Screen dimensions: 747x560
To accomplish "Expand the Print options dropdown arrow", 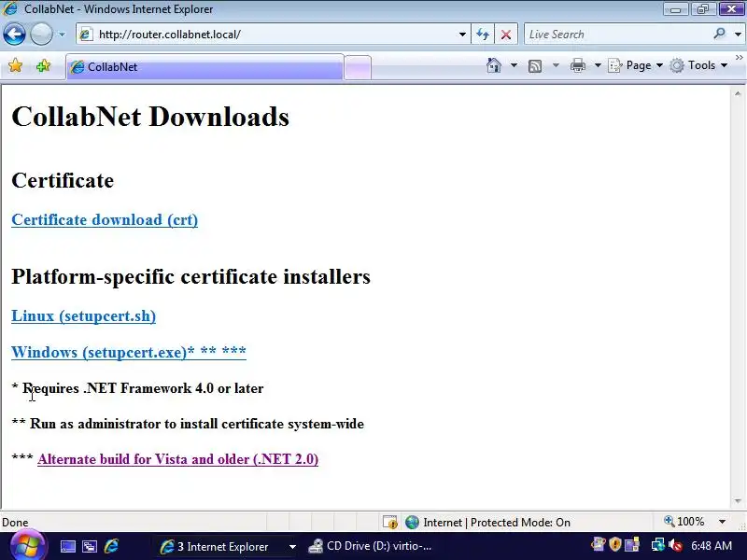I will pos(598,65).
